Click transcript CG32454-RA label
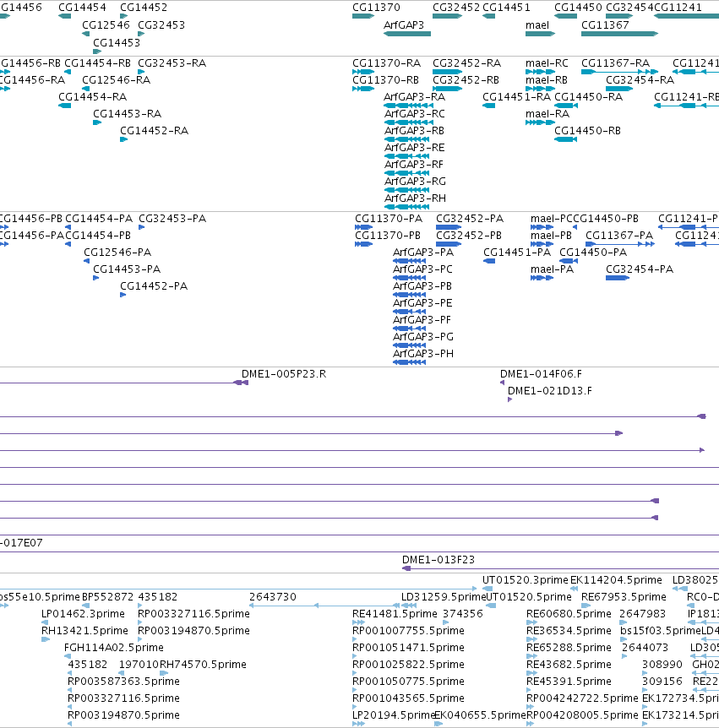 (x=640, y=80)
